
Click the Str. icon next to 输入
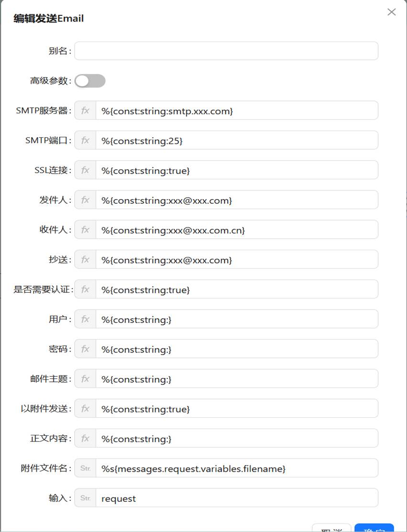85,498
